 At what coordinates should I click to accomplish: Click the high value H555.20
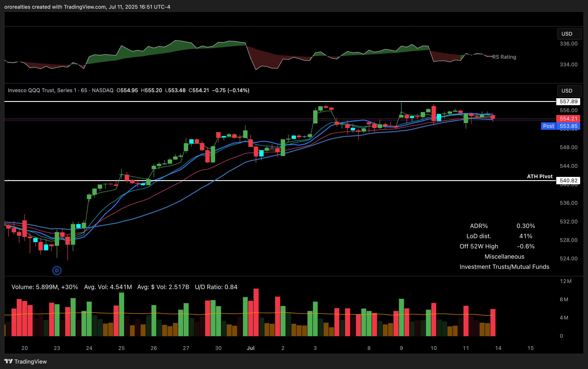pyautogui.click(x=151, y=90)
